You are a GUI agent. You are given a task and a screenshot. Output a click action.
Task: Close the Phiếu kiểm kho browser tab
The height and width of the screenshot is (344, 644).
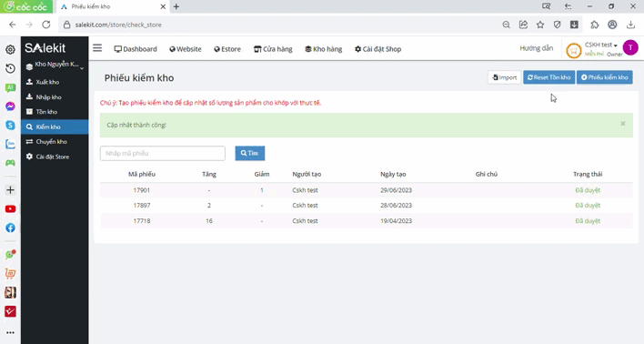163,6
